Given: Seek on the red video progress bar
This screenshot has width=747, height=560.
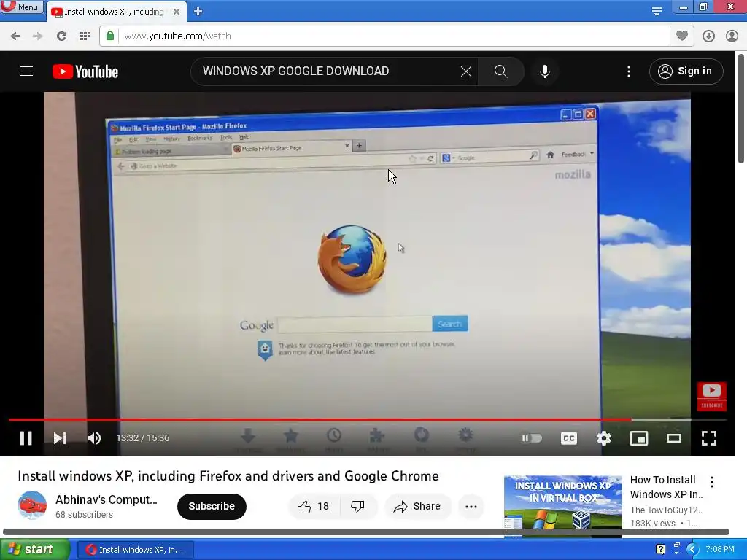Looking at the screenshot, I should 368,419.
